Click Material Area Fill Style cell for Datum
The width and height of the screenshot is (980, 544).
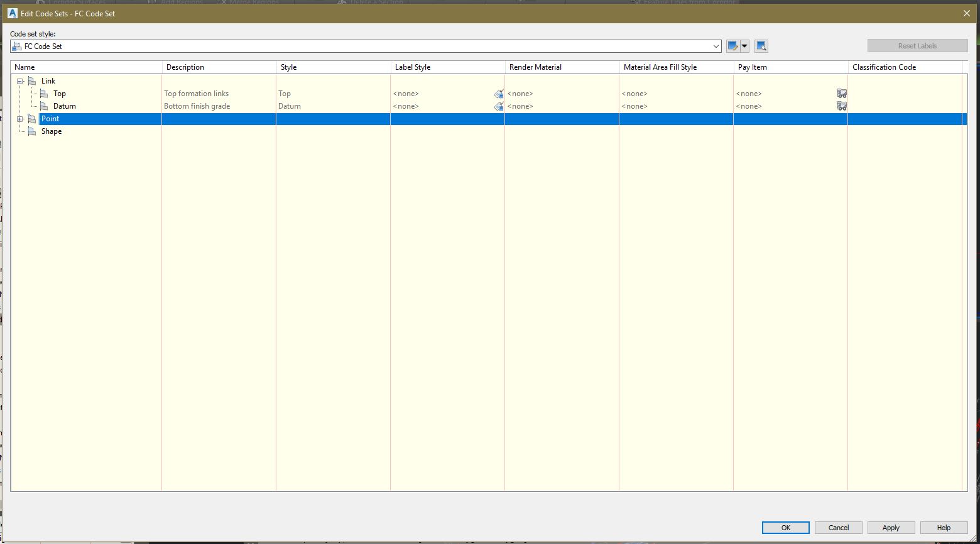(677, 106)
